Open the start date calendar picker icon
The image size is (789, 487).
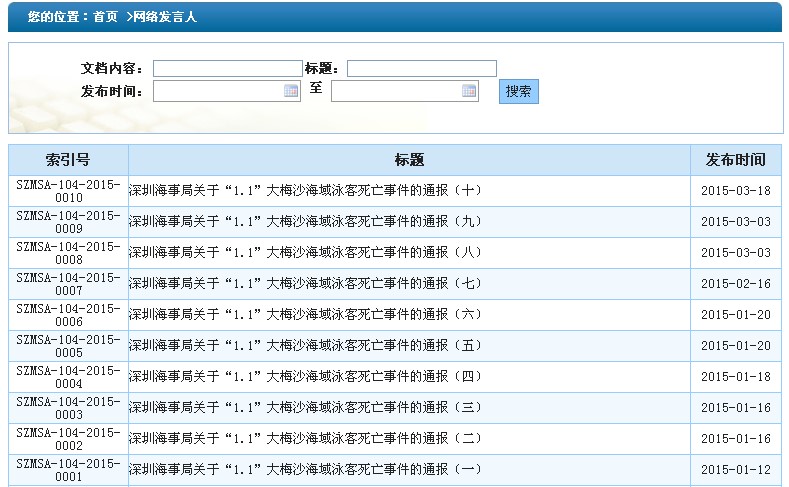(x=291, y=91)
